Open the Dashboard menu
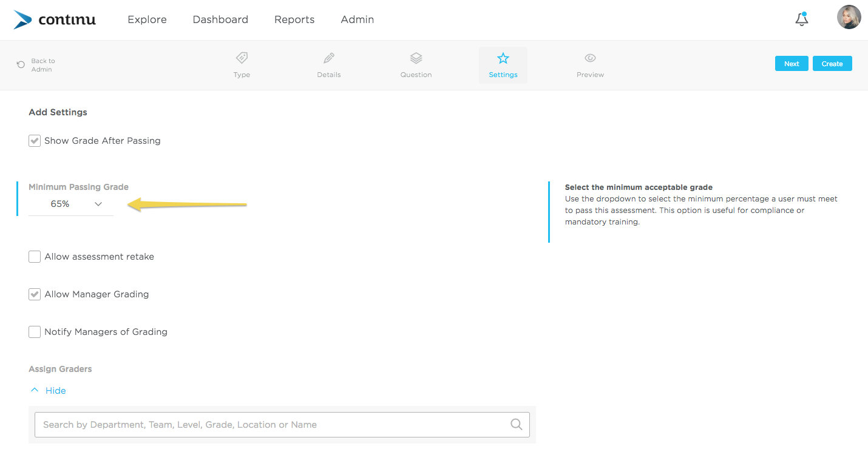Image resolution: width=868 pixels, height=449 pixels. tap(220, 19)
